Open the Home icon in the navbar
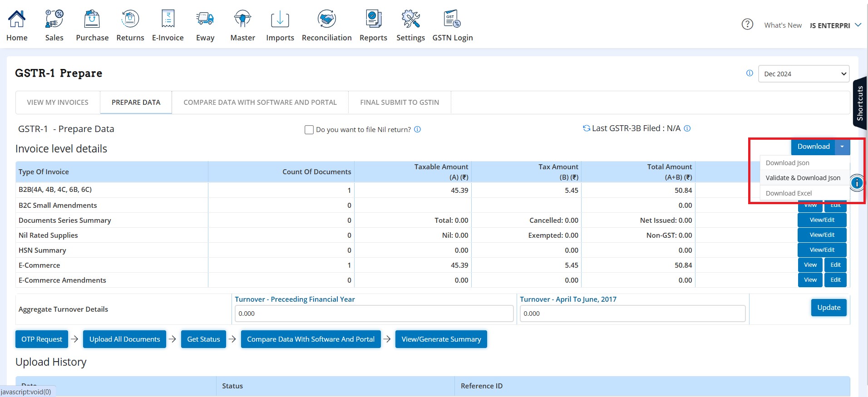This screenshot has height=397, width=868. (17, 19)
